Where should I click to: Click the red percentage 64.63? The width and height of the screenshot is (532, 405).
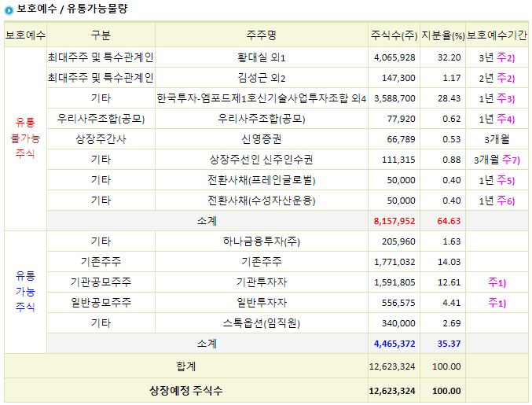(449, 221)
